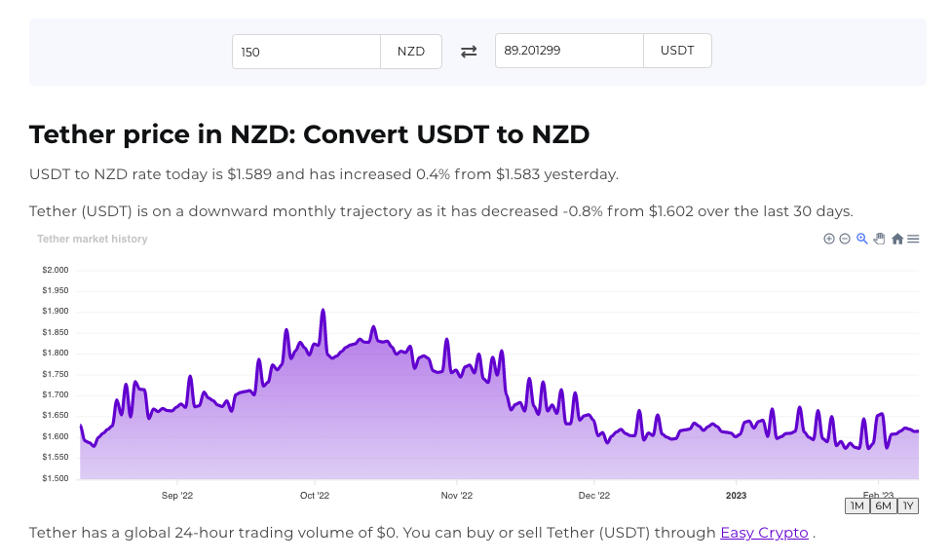Open the NZD currency selector
Image resolution: width=951 pixels, height=560 pixels.
(411, 52)
